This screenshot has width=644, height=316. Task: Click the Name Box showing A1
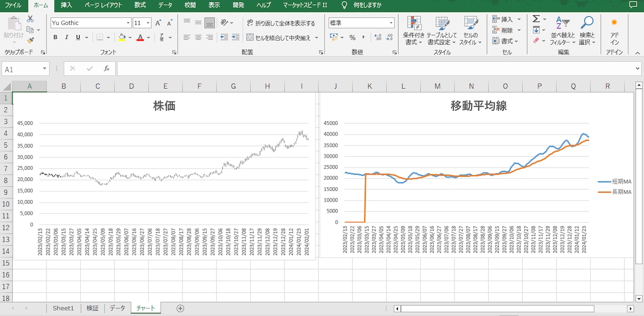click(x=25, y=69)
